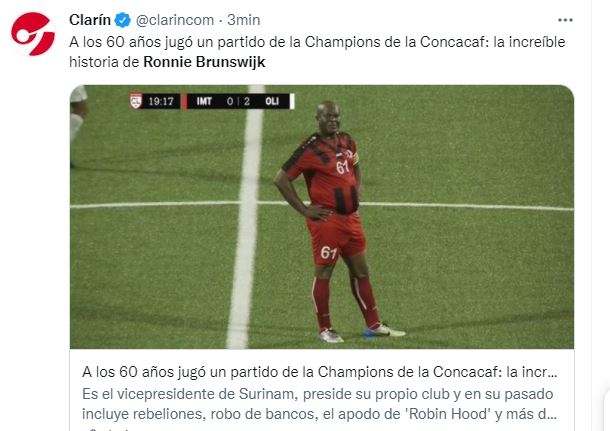Viewport: 610px width, 431px height.
Task: Click the bold Ronnie Brunswijk text
Action: (x=204, y=62)
